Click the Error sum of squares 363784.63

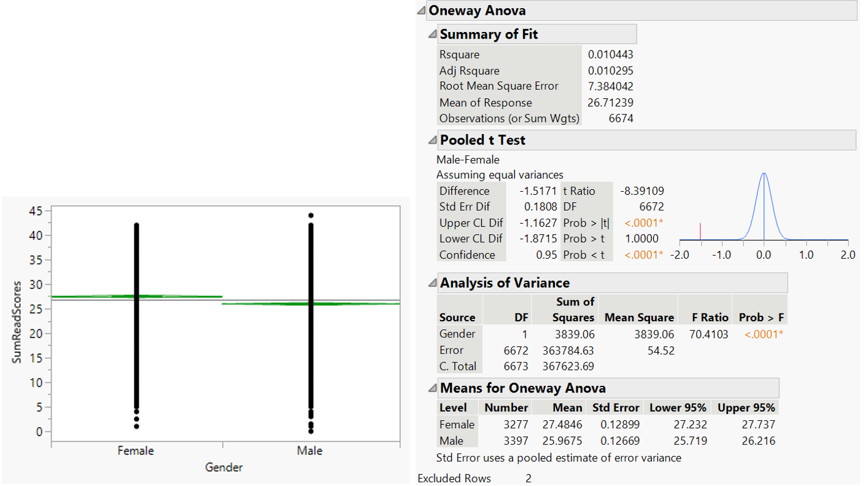click(568, 351)
